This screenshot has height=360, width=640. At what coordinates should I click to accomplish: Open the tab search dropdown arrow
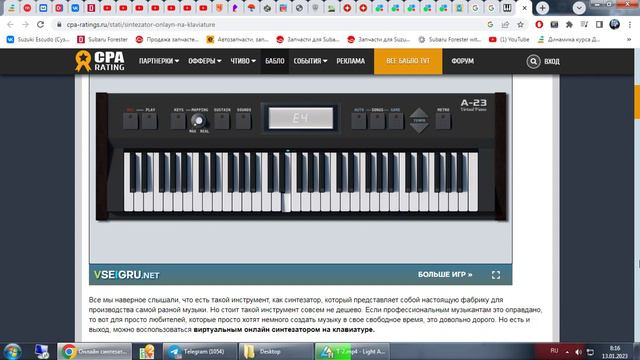click(579, 8)
